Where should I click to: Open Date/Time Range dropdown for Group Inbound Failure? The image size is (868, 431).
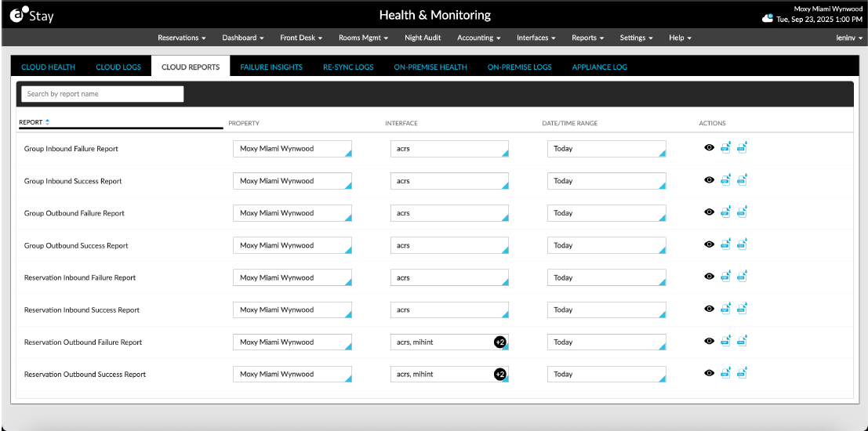tap(607, 149)
